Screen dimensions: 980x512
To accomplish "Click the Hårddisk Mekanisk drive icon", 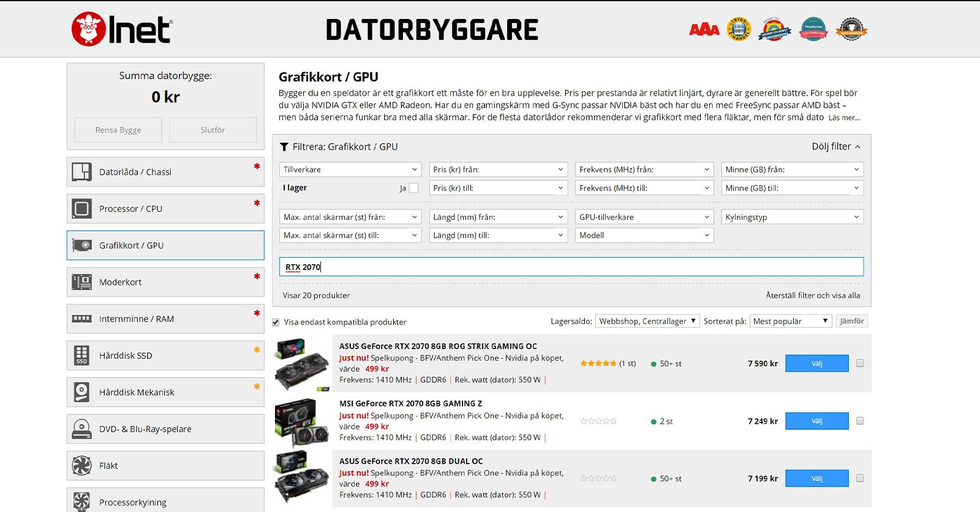I will pos(81,393).
